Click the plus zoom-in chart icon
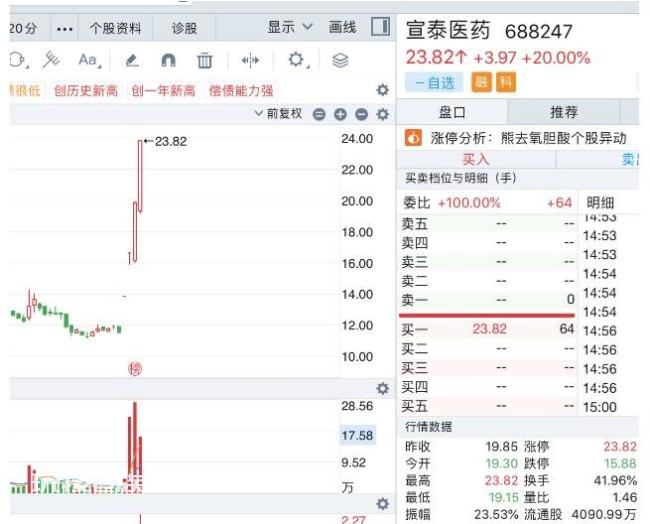 tap(340, 114)
